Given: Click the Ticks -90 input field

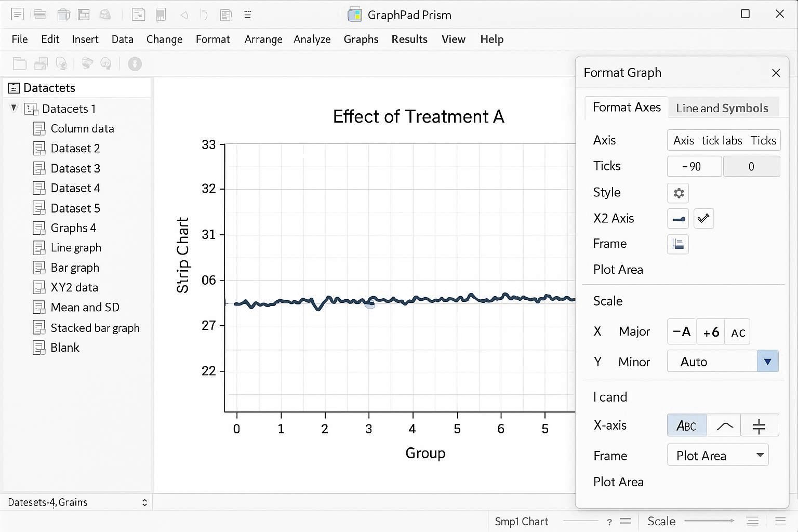Looking at the screenshot, I should [694, 166].
